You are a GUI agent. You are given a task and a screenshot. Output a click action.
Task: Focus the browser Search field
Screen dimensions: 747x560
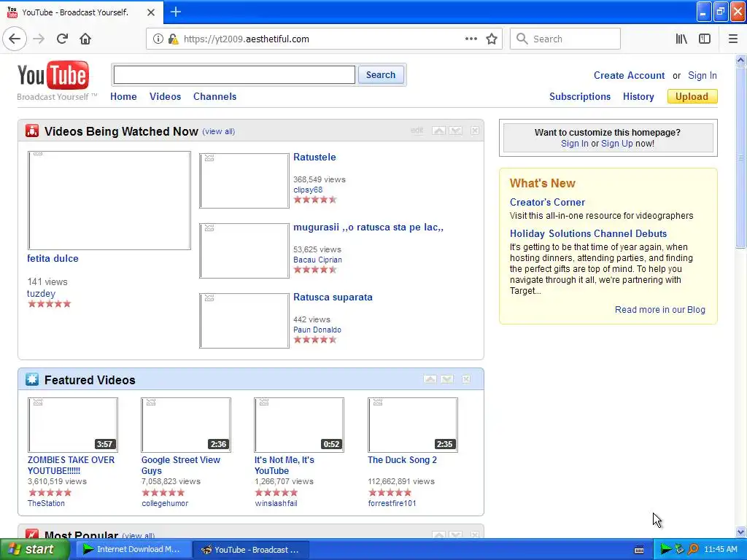click(565, 39)
